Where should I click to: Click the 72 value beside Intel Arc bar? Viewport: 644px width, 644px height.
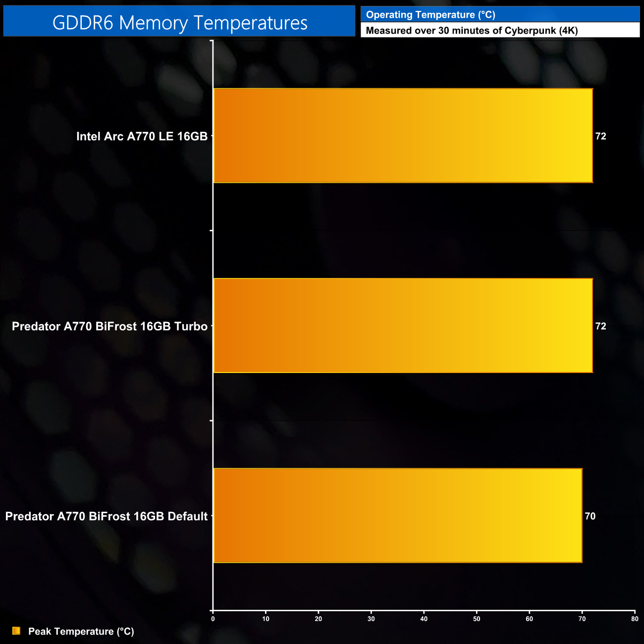click(x=601, y=136)
